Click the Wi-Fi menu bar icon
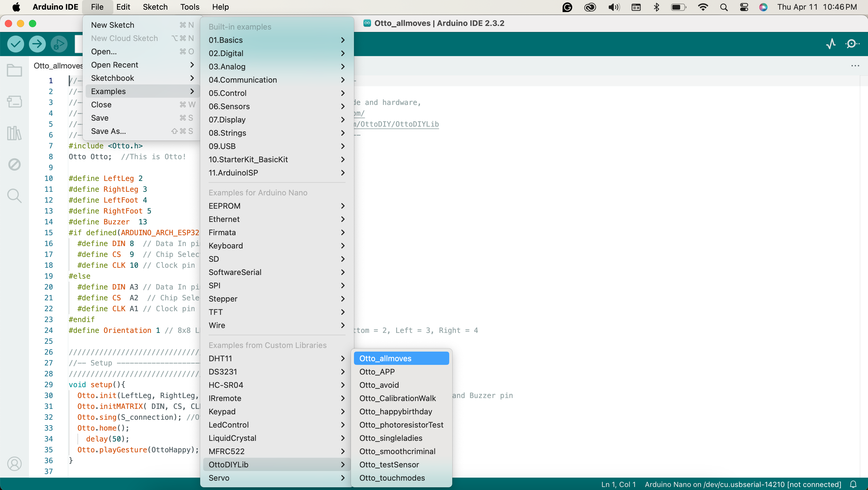868x490 pixels. click(703, 7)
